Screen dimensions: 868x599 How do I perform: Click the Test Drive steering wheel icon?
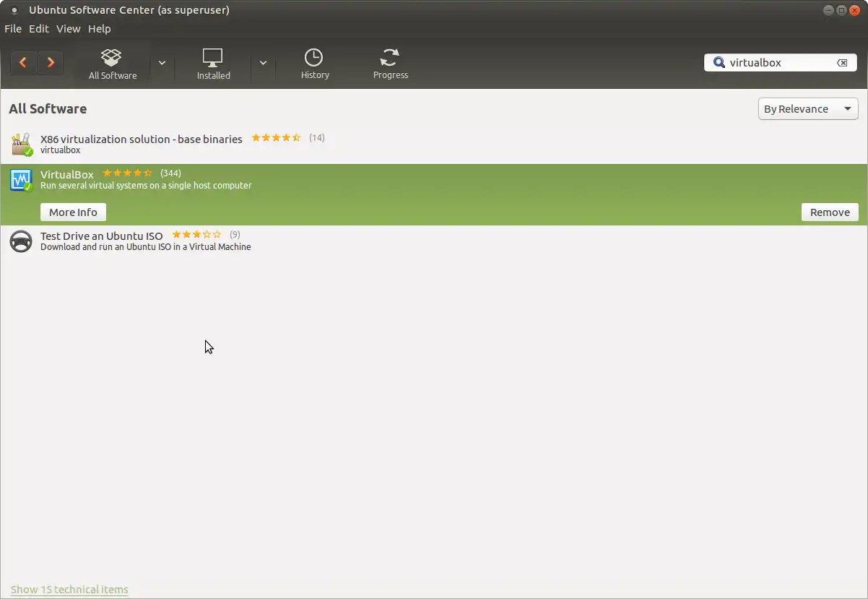(21, 241)
